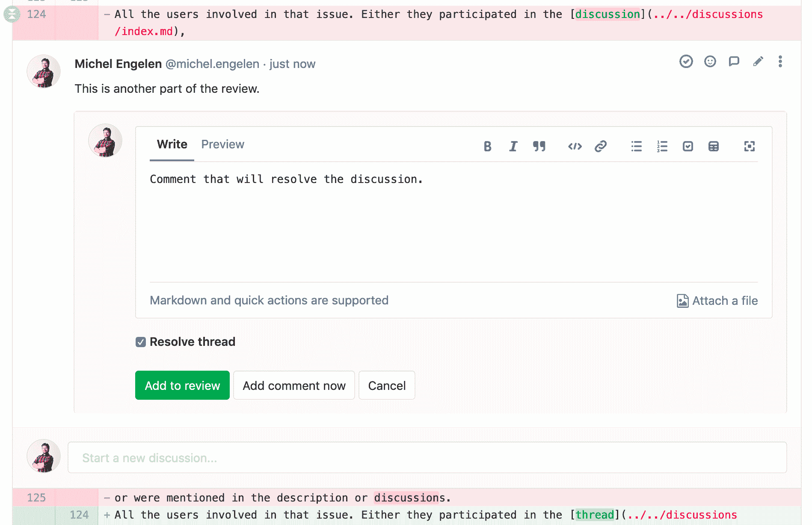The width and height of the screenshot is (812, 525).
Task: Insert a task list in the comment
Action: click(x=688, y=146)
